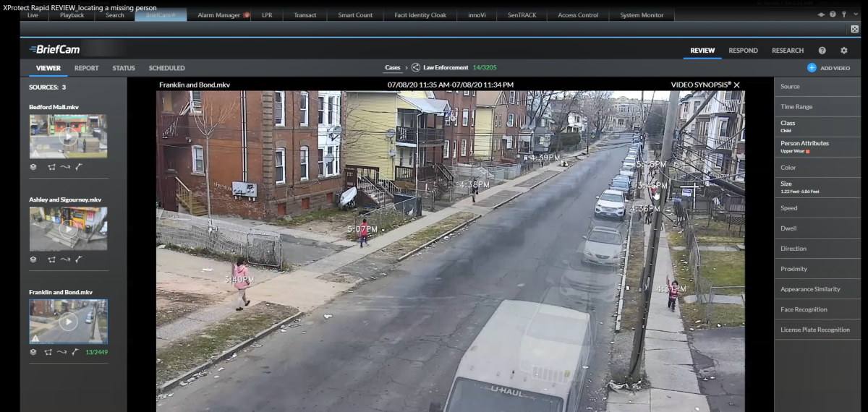Switch to the SCHEDULED tab
The image size is (868, 412).
(x=166, y=68)
